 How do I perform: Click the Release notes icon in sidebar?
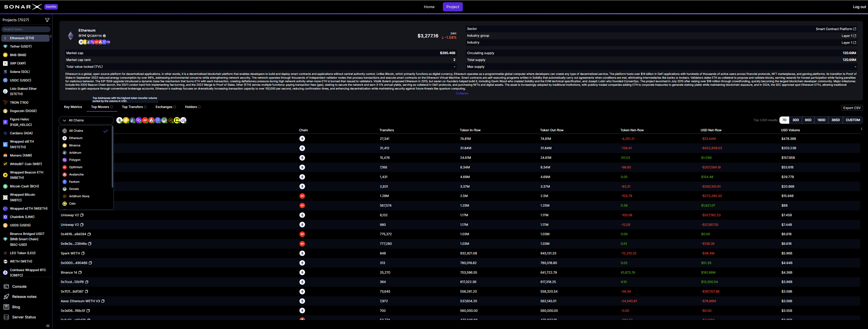pos(6,297)
